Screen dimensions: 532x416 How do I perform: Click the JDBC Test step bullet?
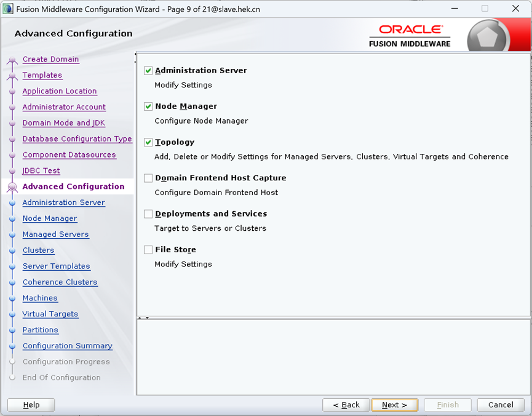12,171
